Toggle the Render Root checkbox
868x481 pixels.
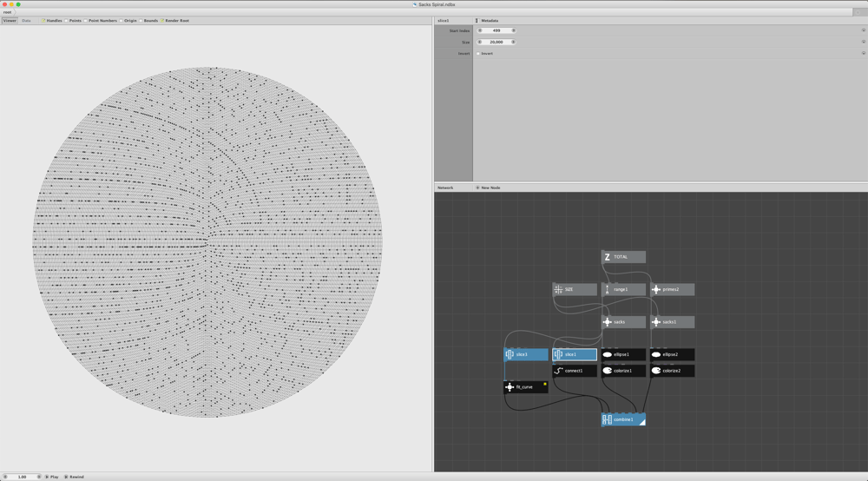click(x=162, y=21)
